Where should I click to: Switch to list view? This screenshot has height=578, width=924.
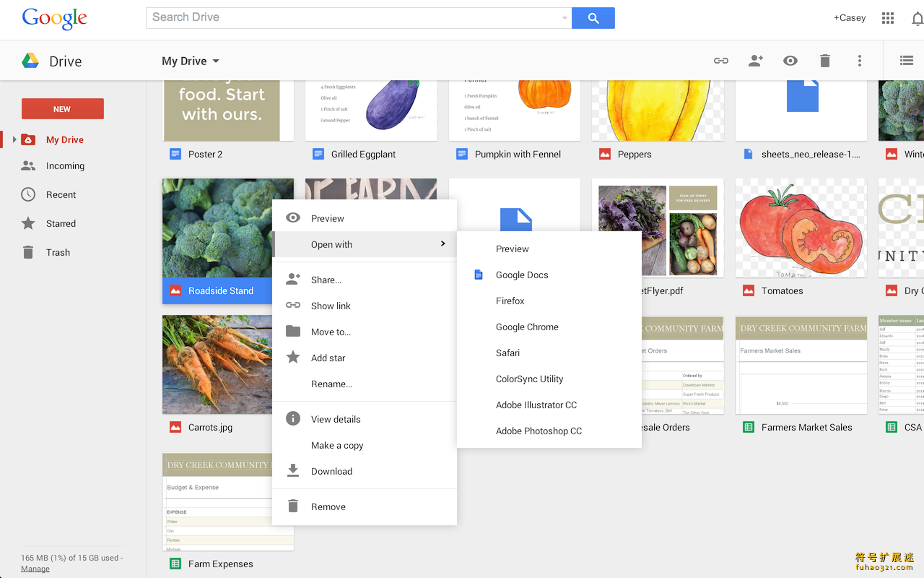pos(907,61)
